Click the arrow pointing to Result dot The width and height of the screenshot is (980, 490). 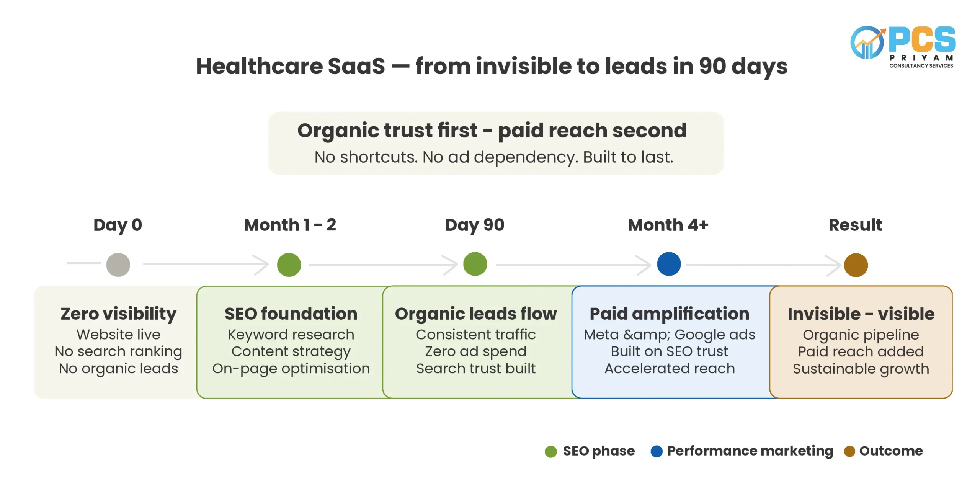tap(763, 265)
